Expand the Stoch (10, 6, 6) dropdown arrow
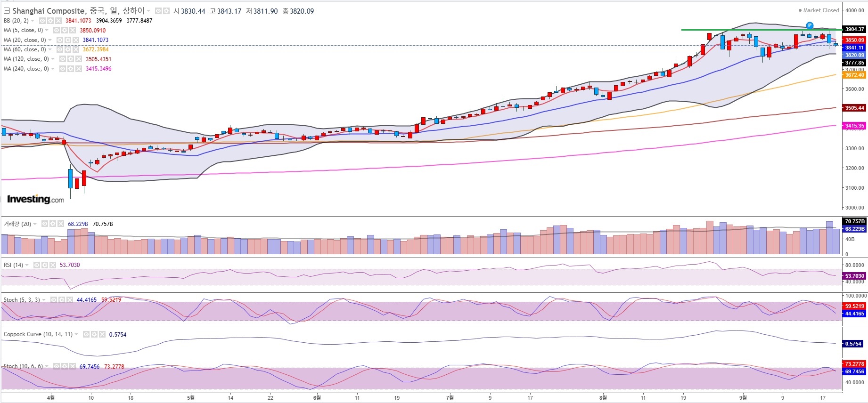This screenshot has height=403, width=868. coord(47,366)
